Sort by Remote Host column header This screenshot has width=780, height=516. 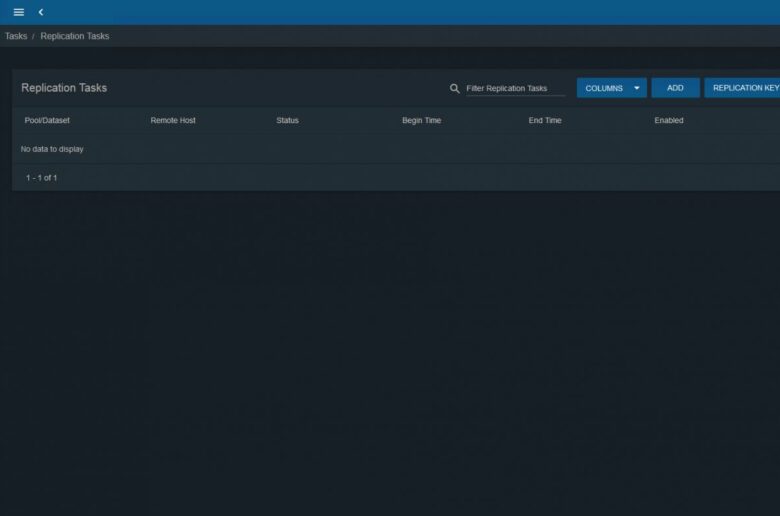(173, 120)
